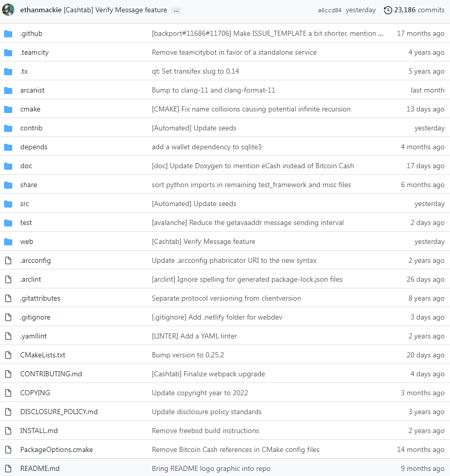Open the .teamcity folder
The width and height of the screenshot is (450, 476).
point(34,52)
